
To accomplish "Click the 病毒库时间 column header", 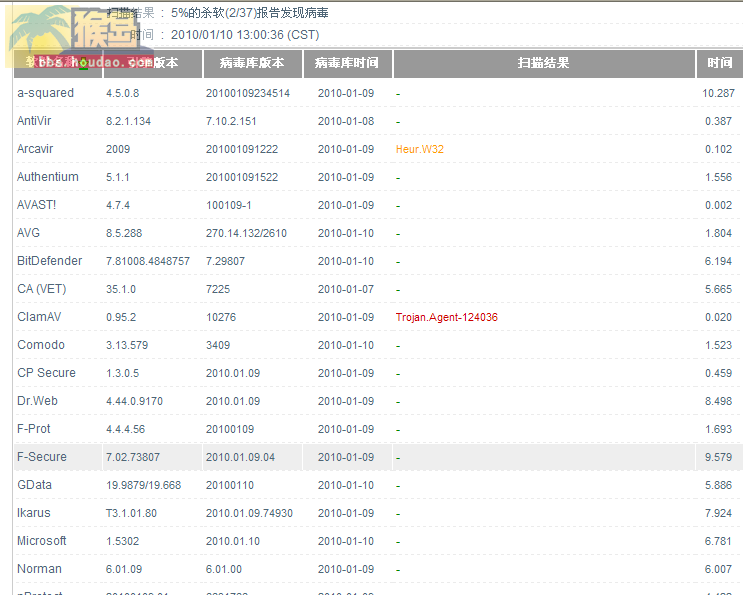I will (347, 63).
